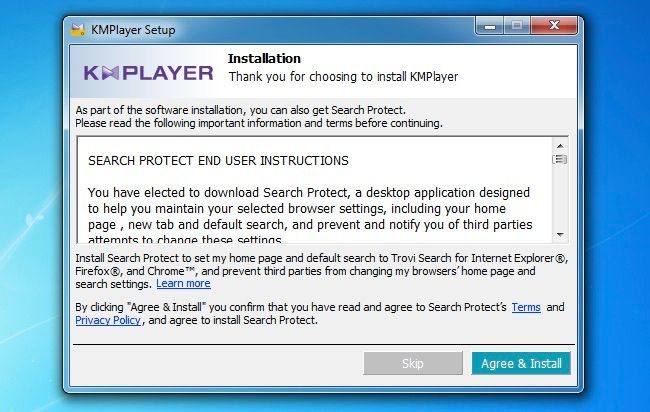The image size is (650, 412).
Task: Minimize the KMPlayer Setup window
Action: [490, 26]
